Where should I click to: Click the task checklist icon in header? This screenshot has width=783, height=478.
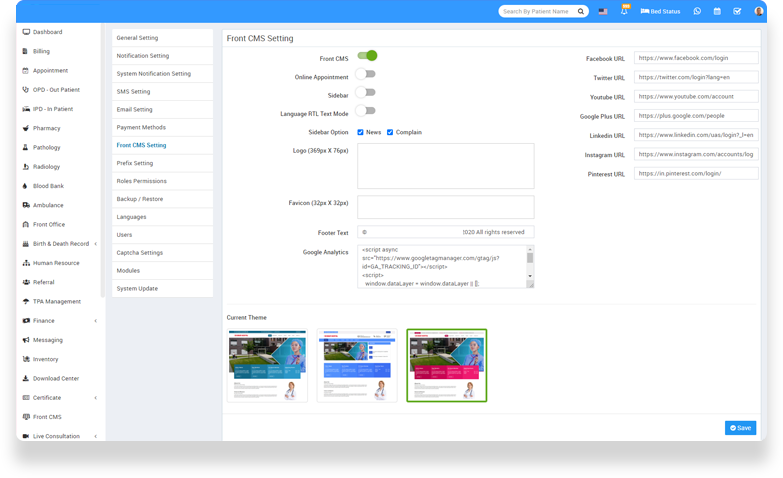[737, 12]
